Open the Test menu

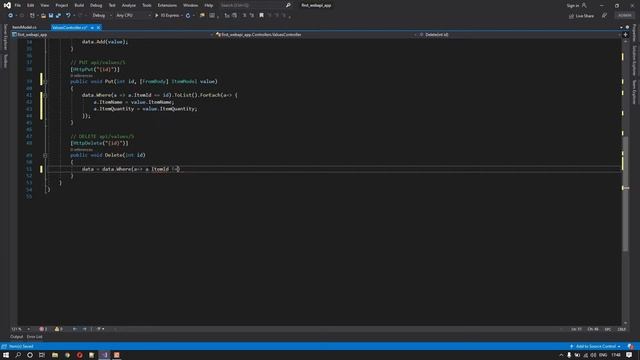click(x=112, y=5)
